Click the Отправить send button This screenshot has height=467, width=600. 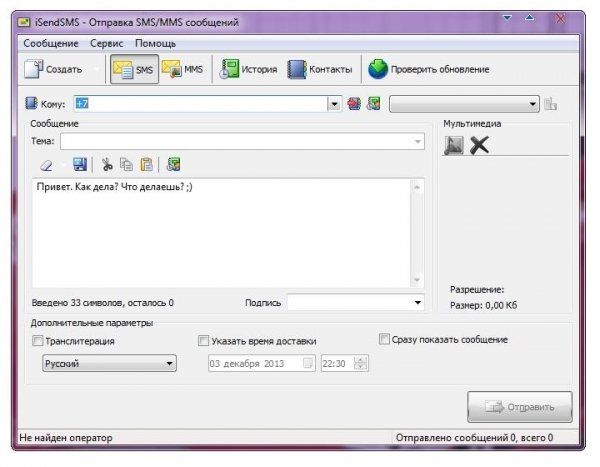pyautogui.click(x=520, y=407)
